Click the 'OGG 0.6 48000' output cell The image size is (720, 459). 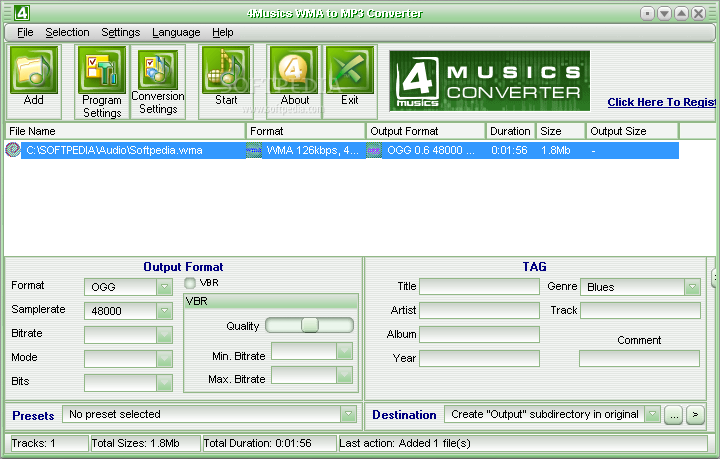431,150
